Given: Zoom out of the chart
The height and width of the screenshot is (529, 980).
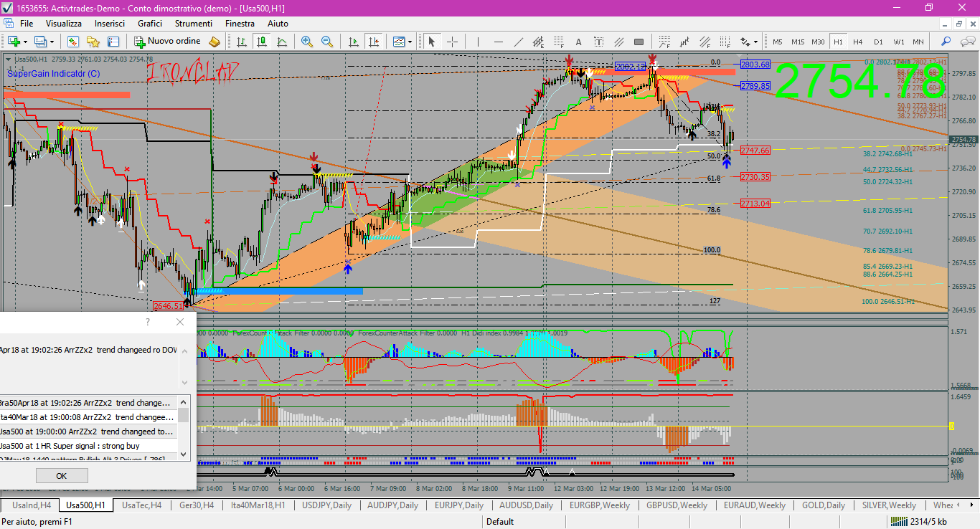Looking at the screenshot, I should (327, 42).
